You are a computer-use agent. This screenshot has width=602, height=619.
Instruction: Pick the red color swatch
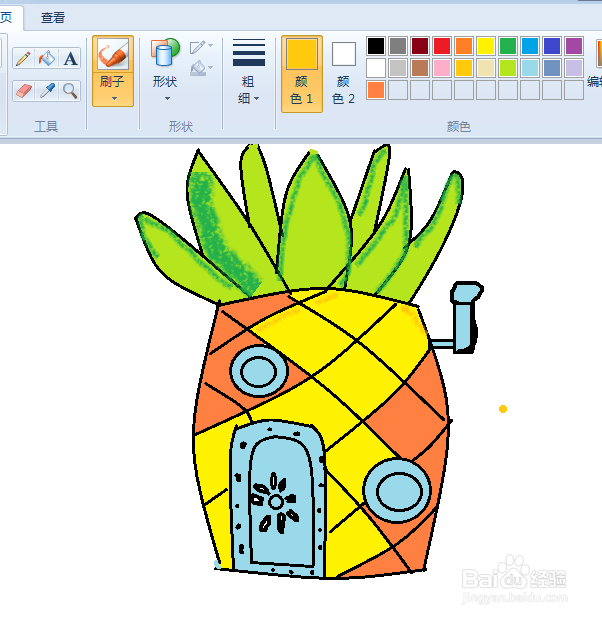[442, 46]
